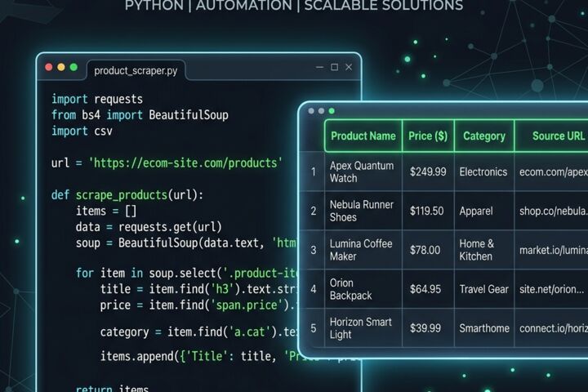Click the 'return items' code line
The width and height of the screenshot is (588, 392).
click(112, 388)
